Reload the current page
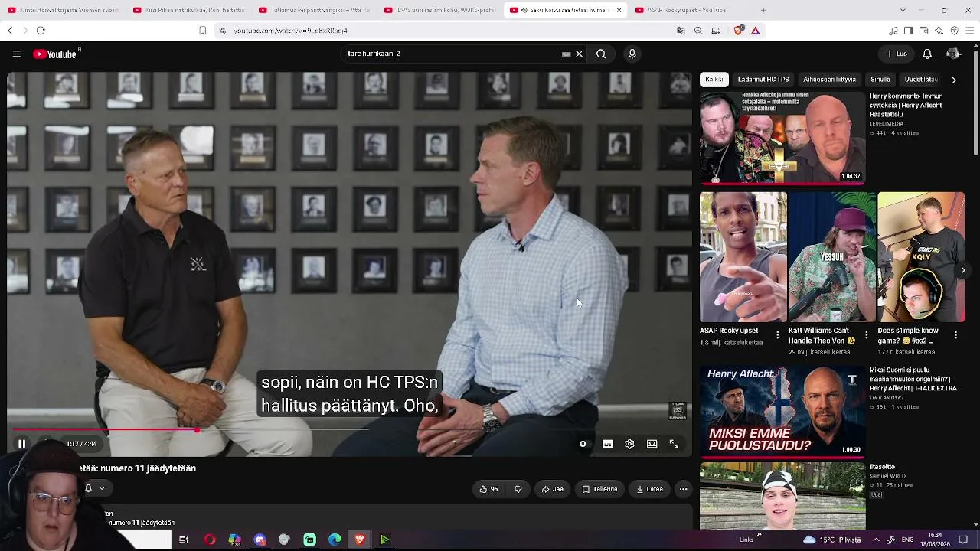This screenshot has width=980, height=551. tap(41, 31)
